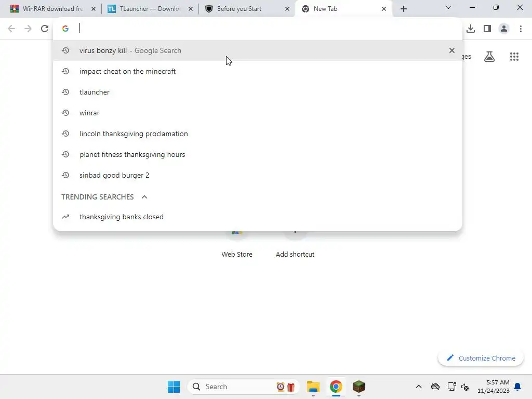Click the history clock icon beside 'winrar'
The image size is (532, 399).
pyautogui.click(x=65, y=113)
